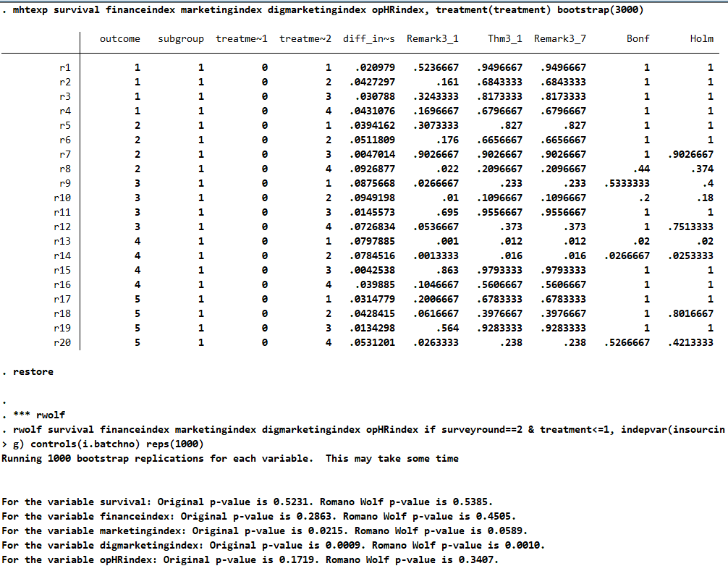This screenshot has width=728, height=579.
Task: Click the 'Bonf' column header
Action: (x=638, y=38)
